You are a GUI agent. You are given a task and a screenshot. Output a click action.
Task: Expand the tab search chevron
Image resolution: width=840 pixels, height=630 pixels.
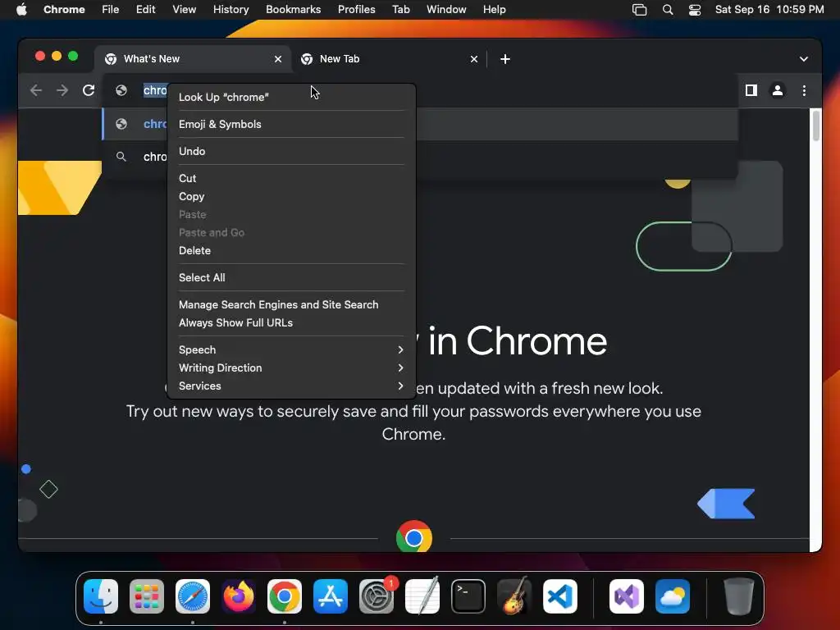(x=804, y=59)
